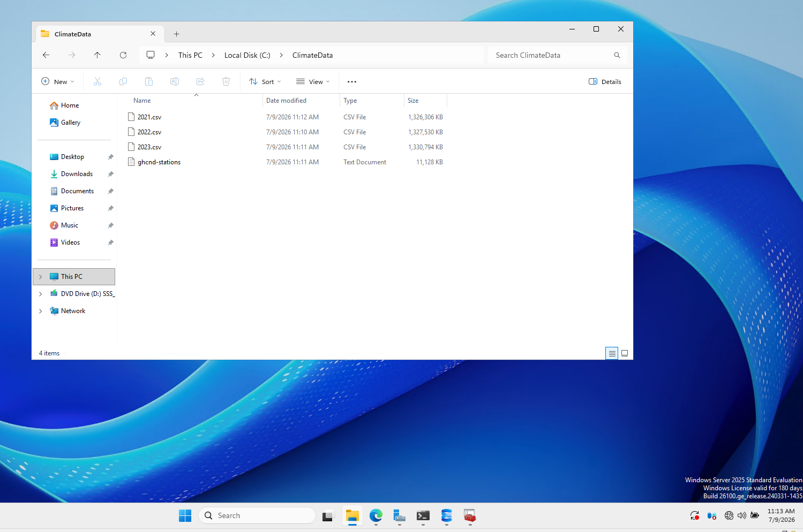Viewport: 803px width, 532px height.
Task: Open Task View on taskbar
Action: click(x=328, y=515)
